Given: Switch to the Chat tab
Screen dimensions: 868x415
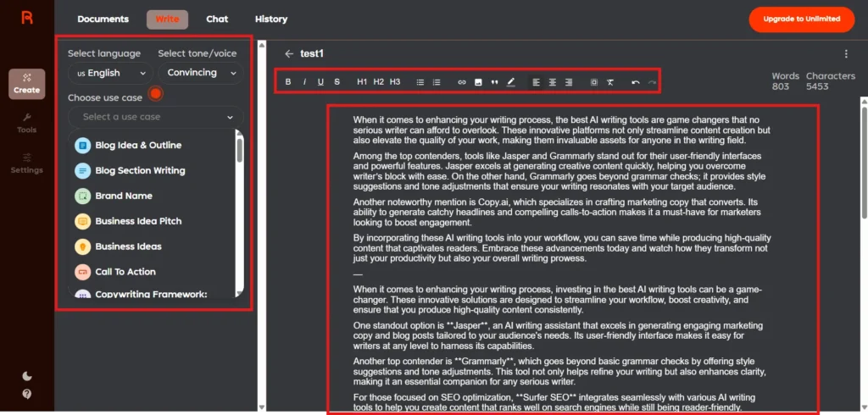Looking at the screenshot, I should click(217, 19).
